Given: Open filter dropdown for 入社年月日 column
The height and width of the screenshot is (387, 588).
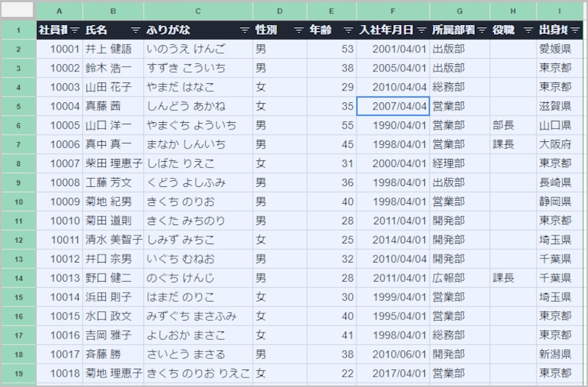Looking at the screenshot, I should [421, 30].
